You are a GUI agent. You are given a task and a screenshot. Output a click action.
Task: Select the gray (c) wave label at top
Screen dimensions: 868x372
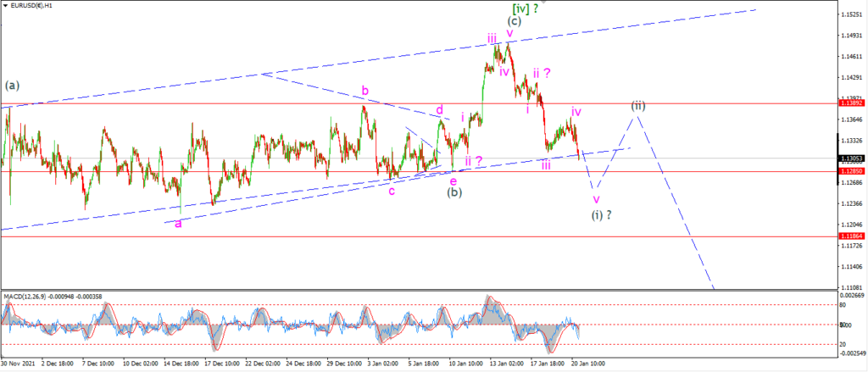[515, 21]
